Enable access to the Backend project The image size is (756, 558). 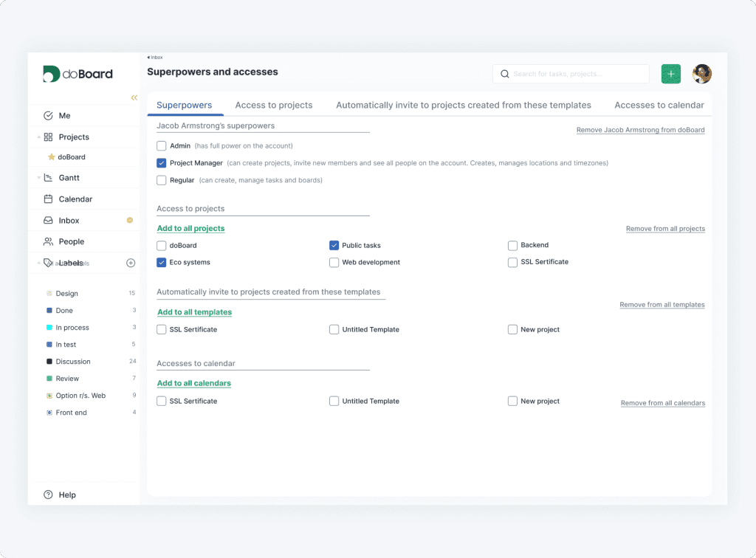click(512, 245)
